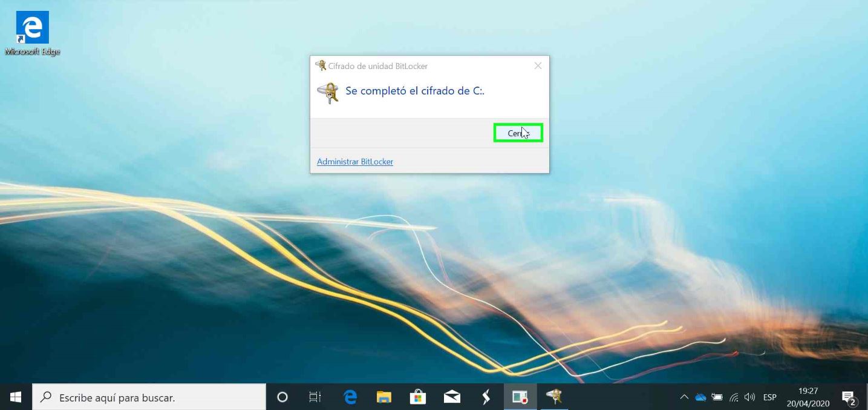This screenshot has width=868, height=410.
Task: Close the BitLocker dialog with the X
Action: 538,66
